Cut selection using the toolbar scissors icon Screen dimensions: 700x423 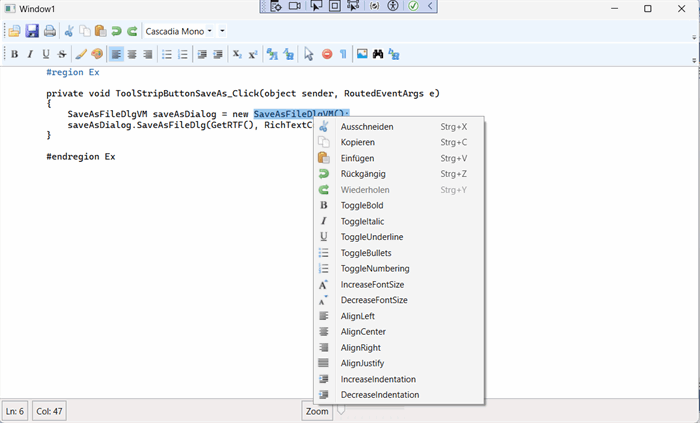pos(69,31)
